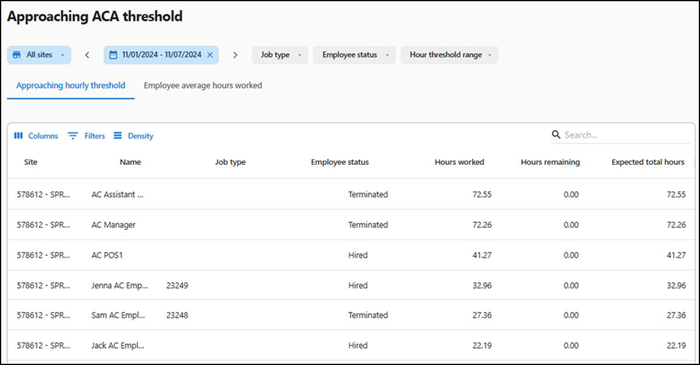This screenshot has width=700, height=365.
Task: Click expected total 72.55 in AC Assistant row
Action: pos(676,195)
